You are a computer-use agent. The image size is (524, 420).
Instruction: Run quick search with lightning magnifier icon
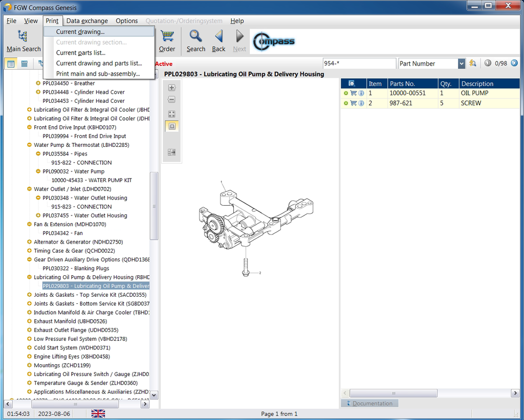473,63
